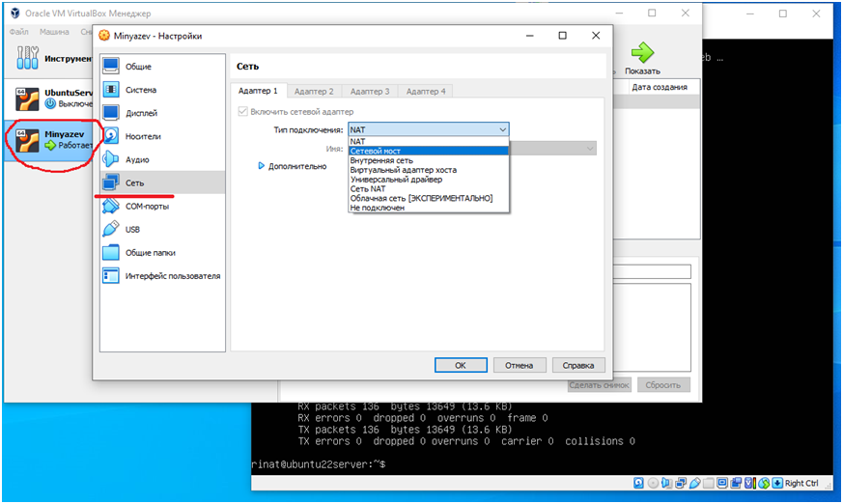This screenshot has width=843, height=504.
Task: Switch to Адаптер 3 tab
Action: pos(370,92)
